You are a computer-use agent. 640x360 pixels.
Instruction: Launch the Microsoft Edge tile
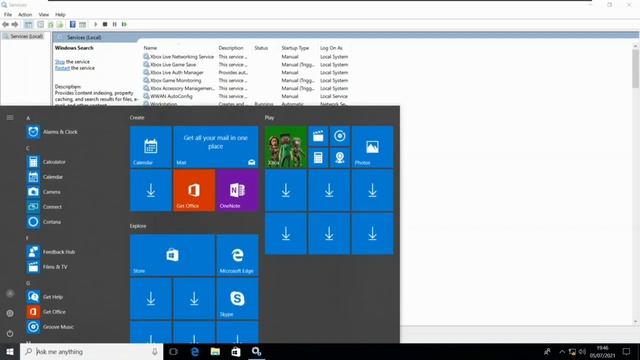tap(238, 255)
